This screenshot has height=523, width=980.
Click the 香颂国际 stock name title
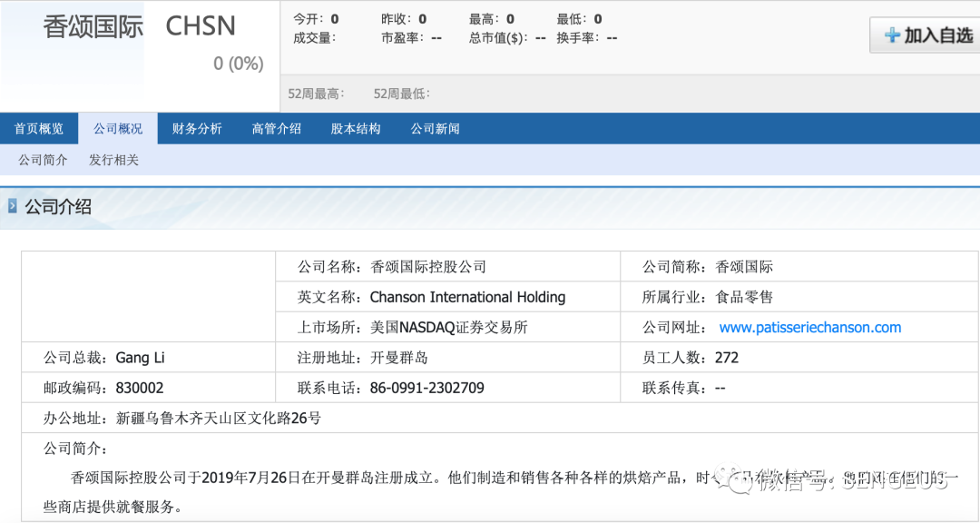tap(93, 27)
